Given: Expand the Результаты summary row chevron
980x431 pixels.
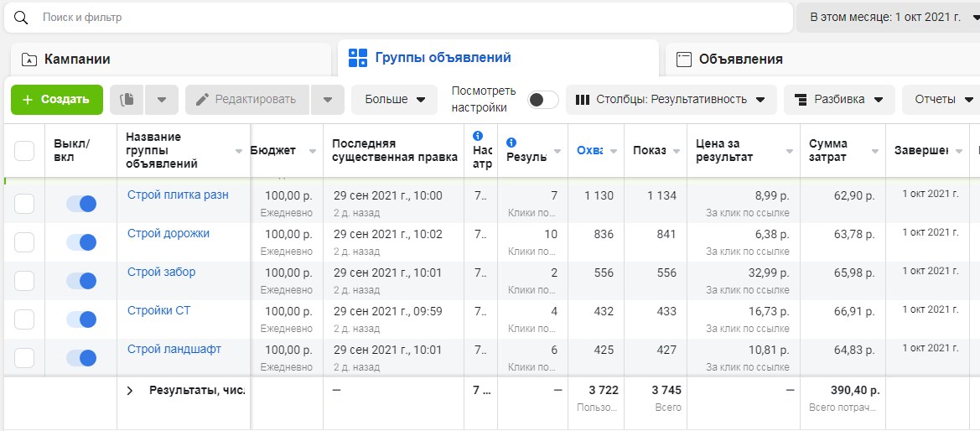Looking at the screenshot, I should (x=130, y=391).
